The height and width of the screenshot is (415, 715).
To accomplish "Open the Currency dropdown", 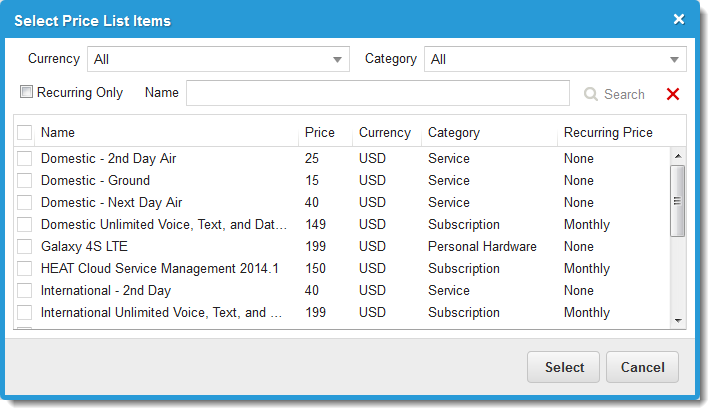I will [218, 60].
